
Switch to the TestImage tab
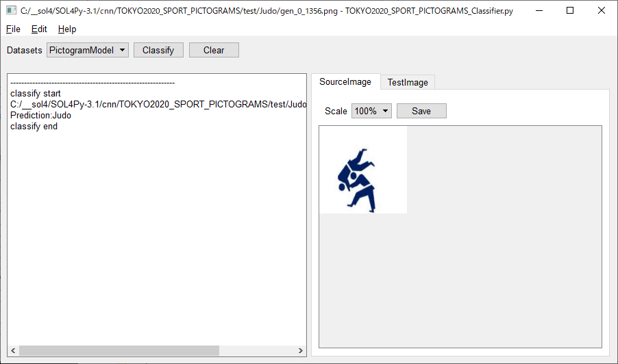(x=408, y=82)
